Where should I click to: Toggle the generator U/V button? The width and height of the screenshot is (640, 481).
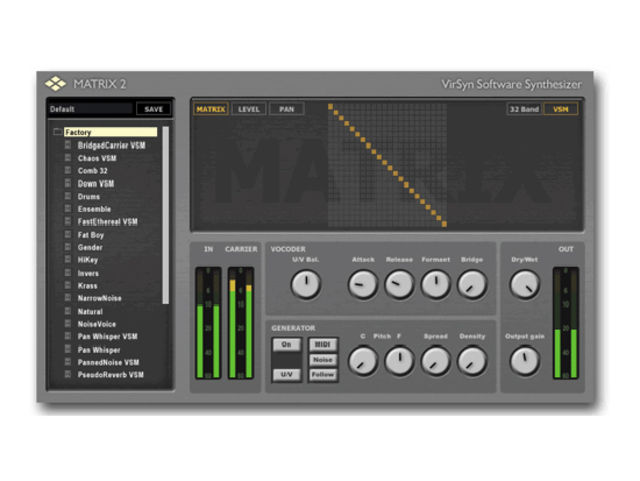tap(287, 374)
